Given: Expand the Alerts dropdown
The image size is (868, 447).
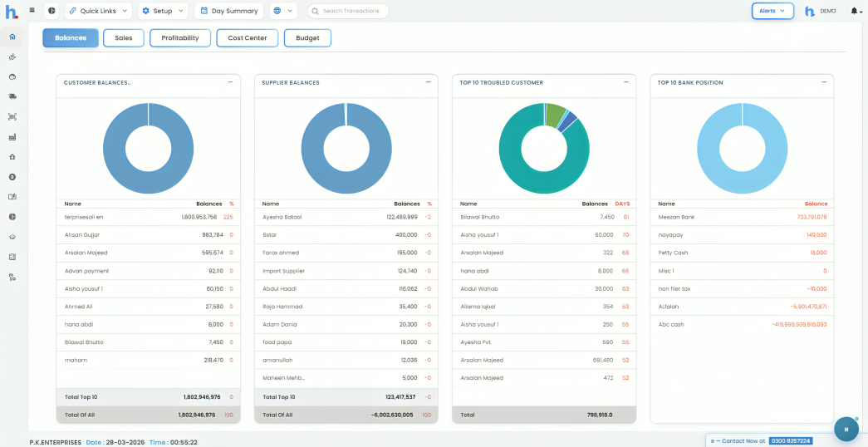Looking at the screenshot, I should coord(772,11).
